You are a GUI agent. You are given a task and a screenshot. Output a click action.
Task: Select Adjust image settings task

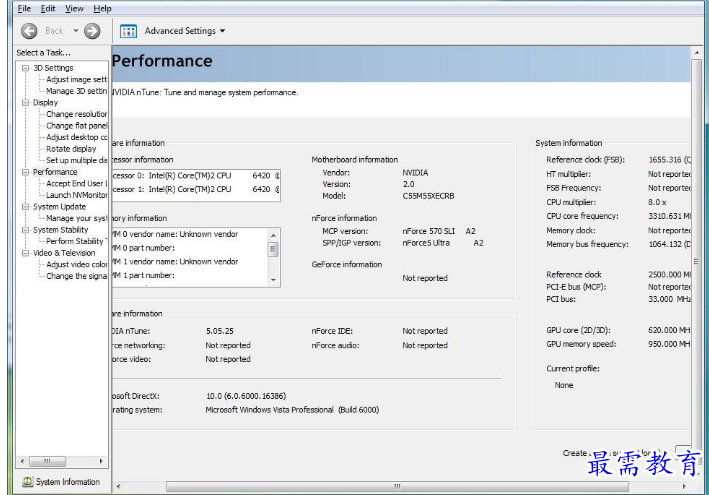[x=76, y=80]
